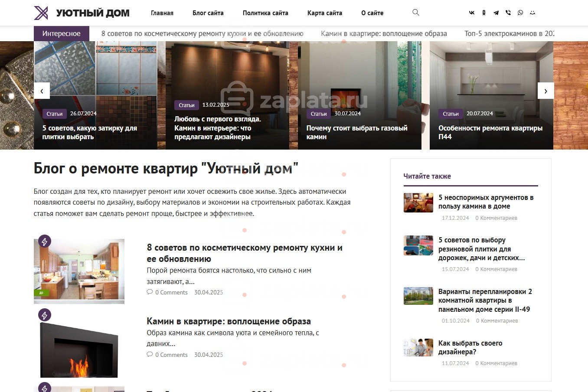Open Блог сайта menu item
The height and width of the screenshot is (392, 588).
[208, 13]
